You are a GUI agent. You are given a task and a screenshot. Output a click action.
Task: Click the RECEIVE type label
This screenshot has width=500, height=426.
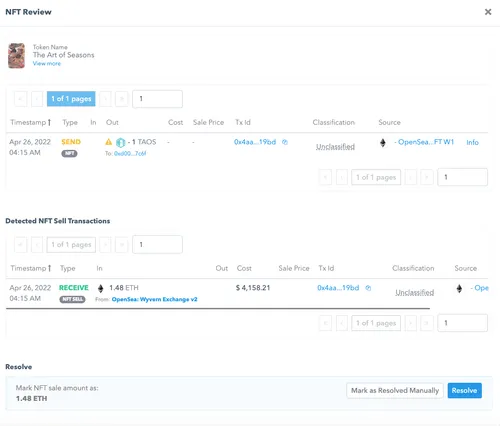tap(74, 288)
